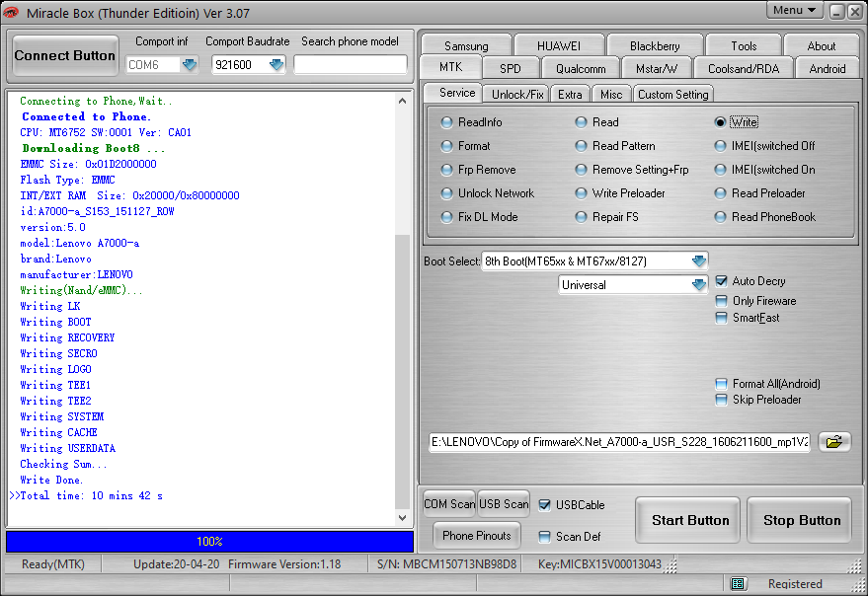Screen dimensions: 868x596
Task: Uncheck the Auto Decry checkbox
Action: (x=721, y=281)
